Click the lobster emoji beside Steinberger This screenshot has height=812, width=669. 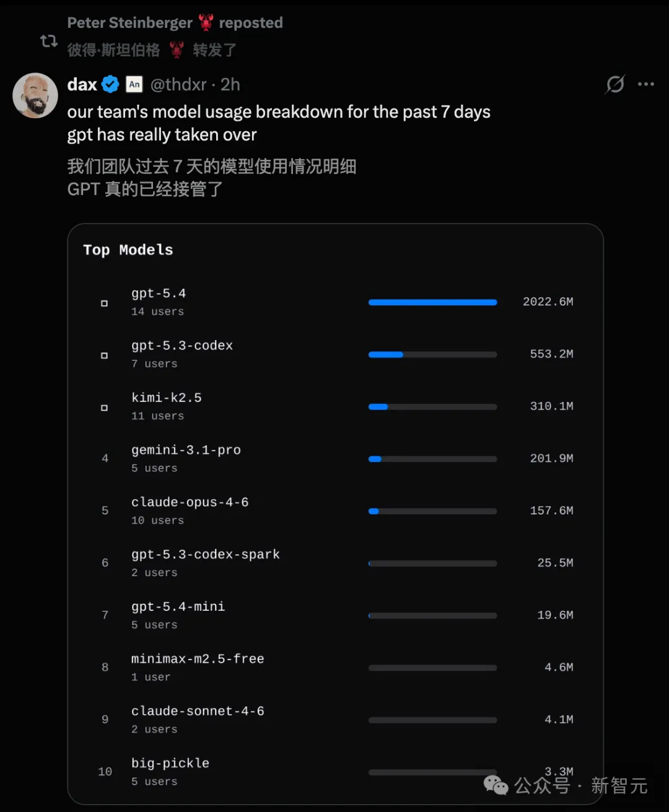click(x=206, y=23)
